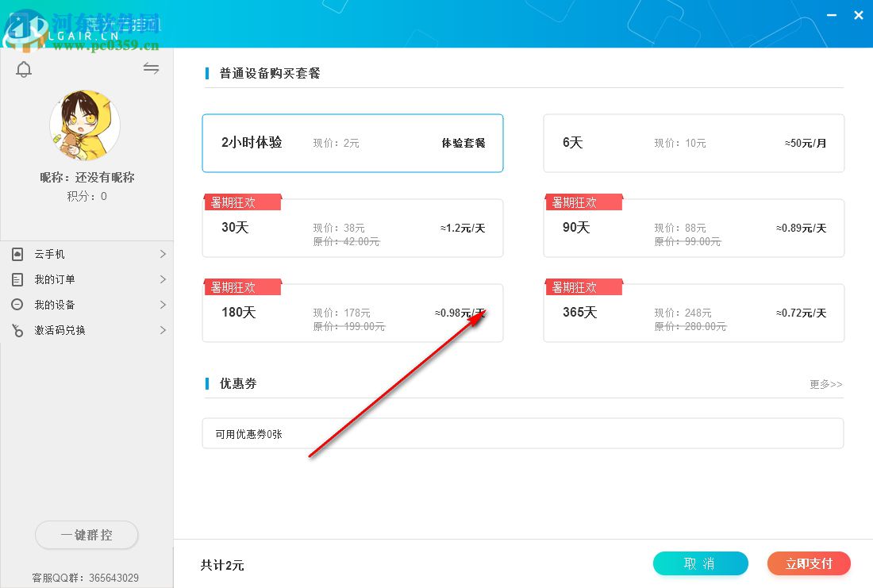Click the 暑期狂欢 ribbon on the 180天 plan
This screenshot has width=873, height=588.
pyautogui.click(x=243, y=286)
